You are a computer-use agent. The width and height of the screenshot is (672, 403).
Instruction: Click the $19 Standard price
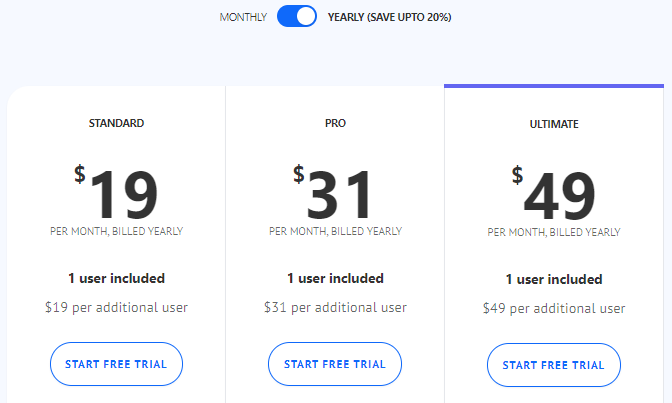pyautogui.click(x=116, y=193)
